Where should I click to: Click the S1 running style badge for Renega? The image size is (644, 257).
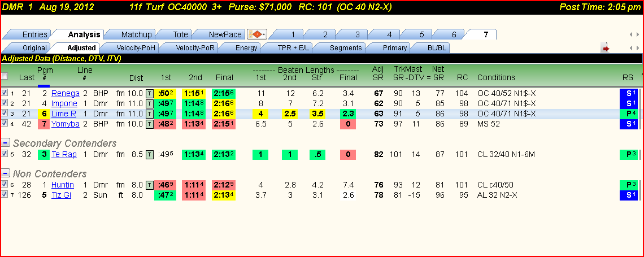pos(630,93)
